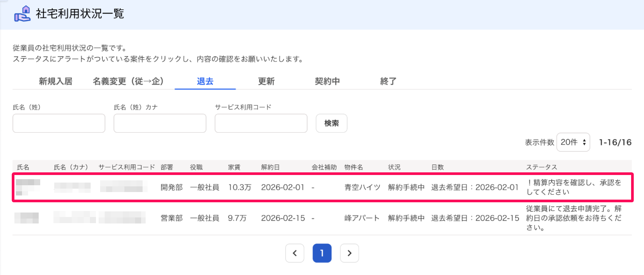Switch to the 終了 tab
Image resolution: width=644 pixels, height=275 pixels.
(388, 81)
